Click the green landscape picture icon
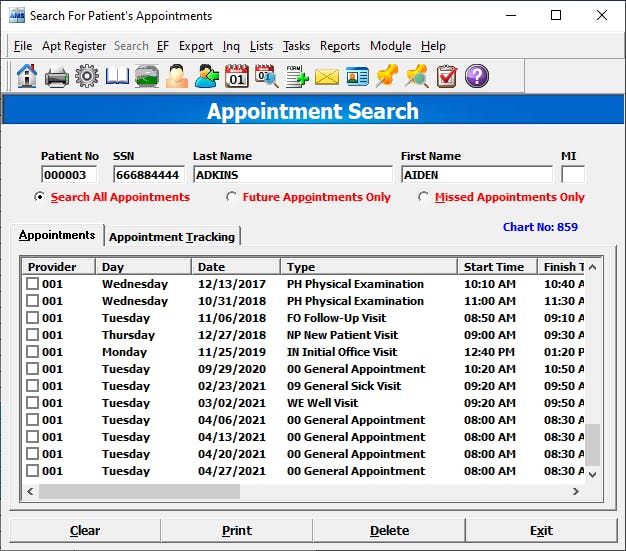 pyautogui.click(x=147, y=76)
